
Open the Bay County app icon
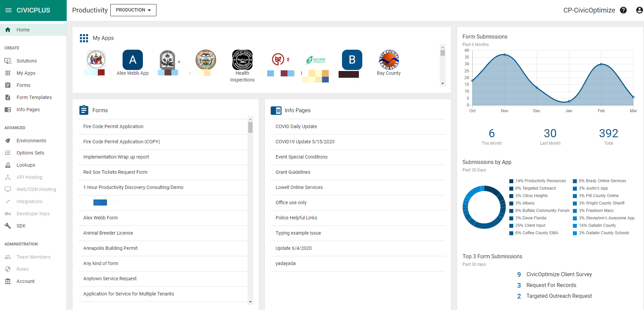389,60
